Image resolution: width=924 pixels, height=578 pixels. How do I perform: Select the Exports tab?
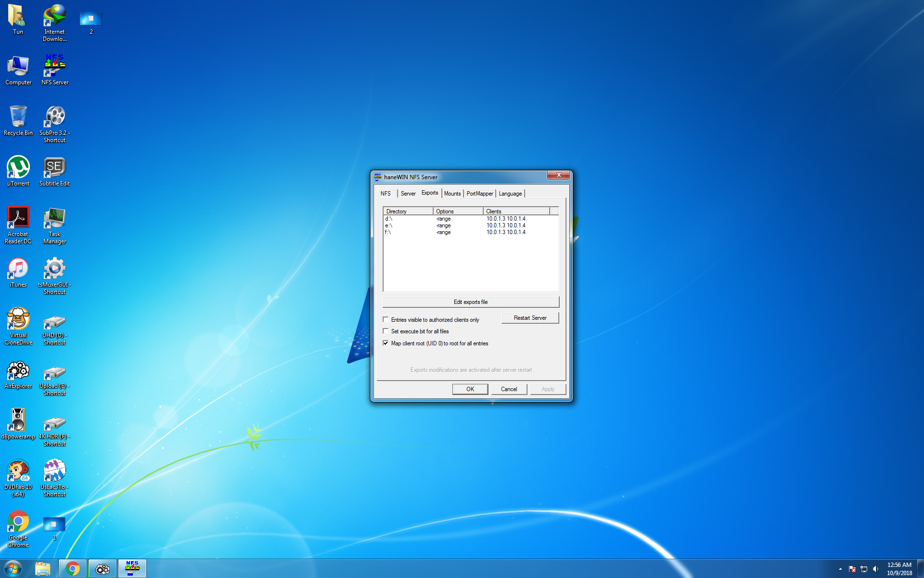click(430, 193)
